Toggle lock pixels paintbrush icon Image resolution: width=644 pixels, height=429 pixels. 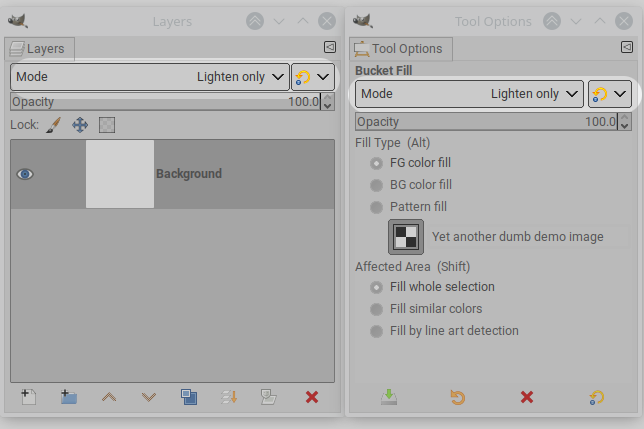pos(53,125)
